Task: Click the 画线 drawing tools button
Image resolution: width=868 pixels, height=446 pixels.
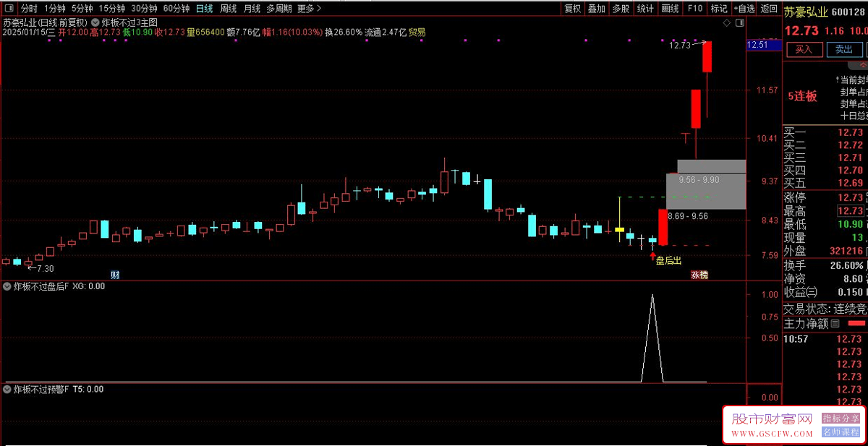Action: [x=670, y=9]
